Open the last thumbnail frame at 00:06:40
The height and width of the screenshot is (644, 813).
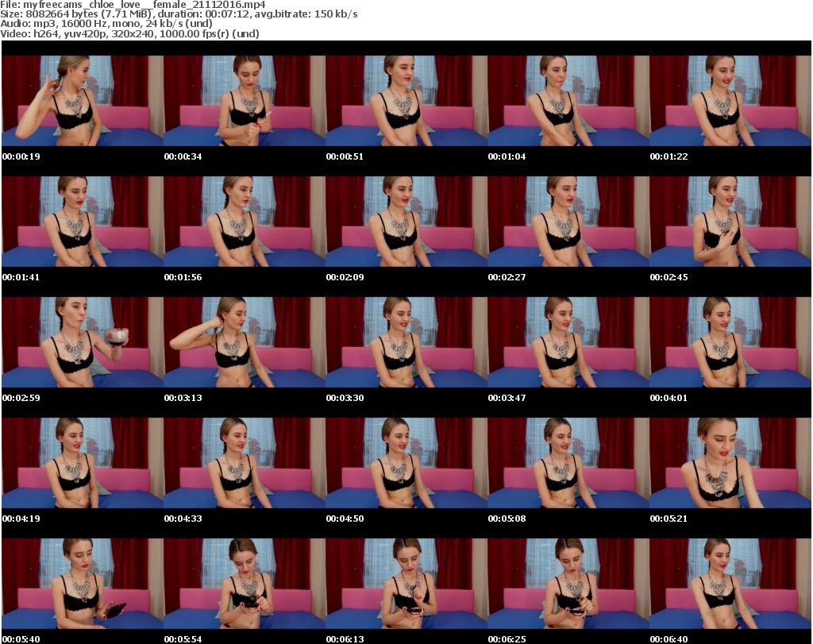730,584
